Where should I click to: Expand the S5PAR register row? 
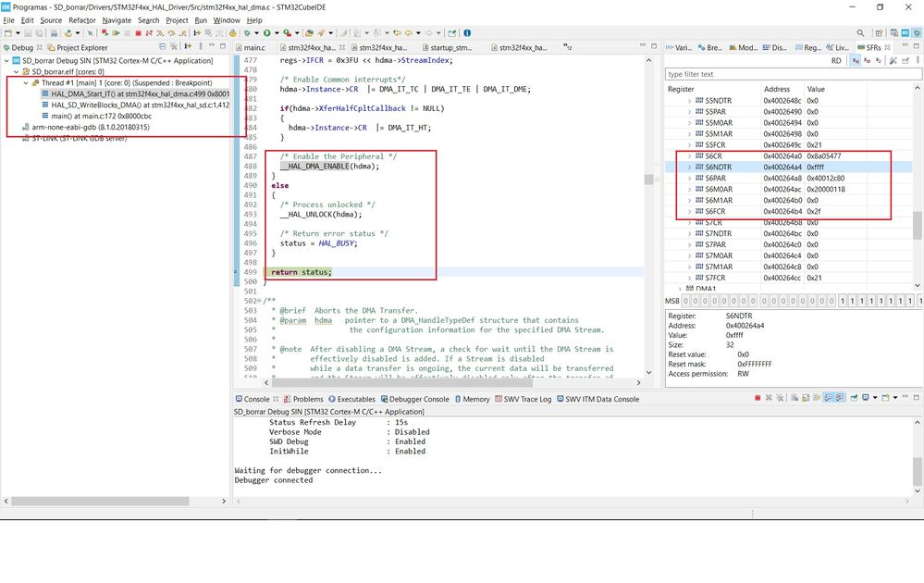click(689, 112)
